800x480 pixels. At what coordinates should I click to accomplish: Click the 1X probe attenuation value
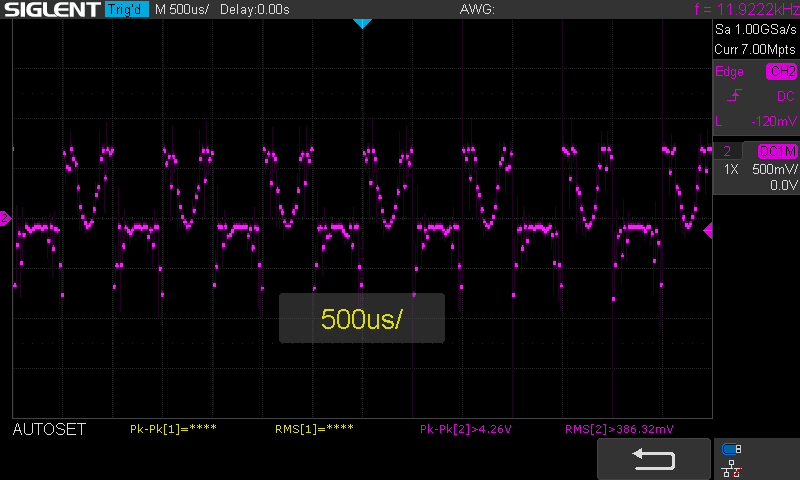click(731, 169)
